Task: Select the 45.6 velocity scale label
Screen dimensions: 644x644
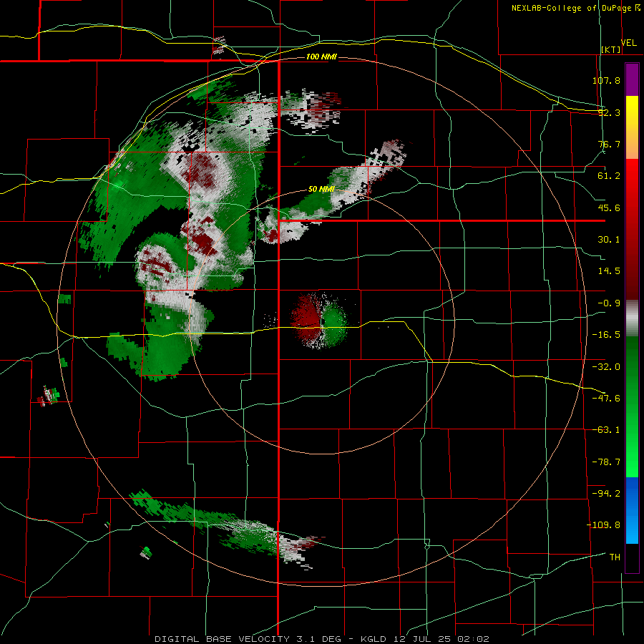Action: tap(609, 208)
